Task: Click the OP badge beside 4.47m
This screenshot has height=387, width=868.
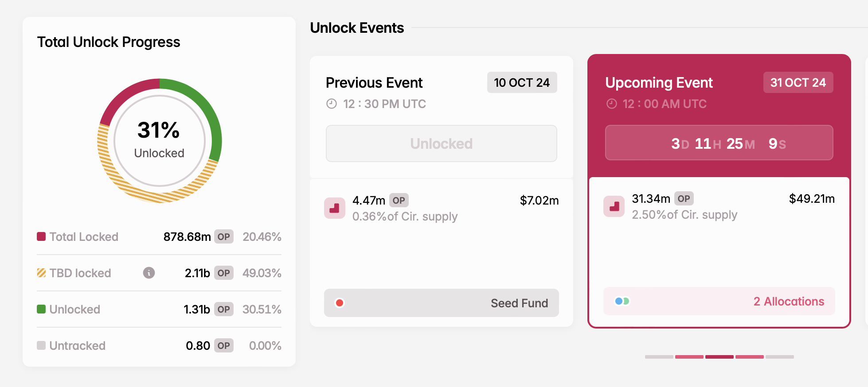Action: tap(399, 200)
